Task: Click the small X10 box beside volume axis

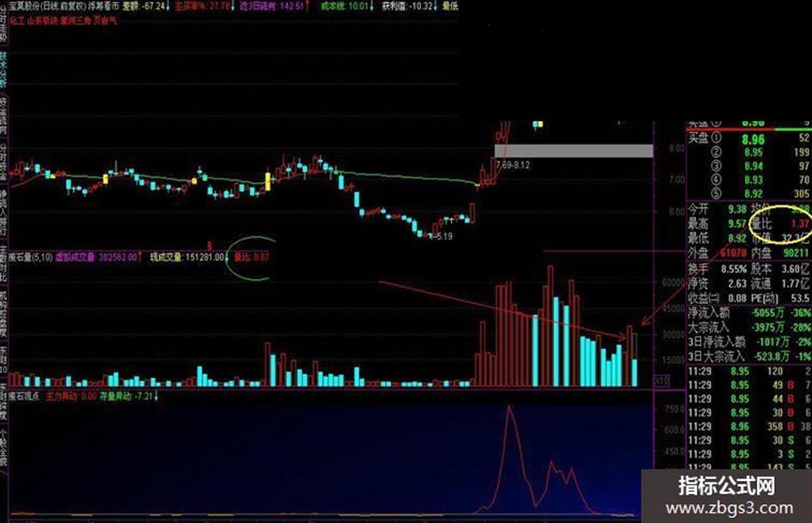Action: pyautogui.click(x=662, y=380)
